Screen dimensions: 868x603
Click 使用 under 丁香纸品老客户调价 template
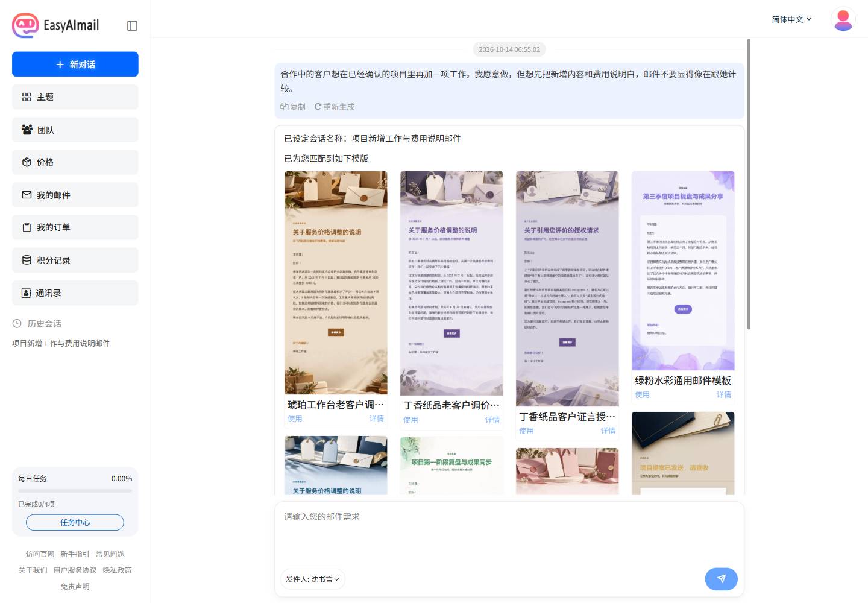pyautogui.click(x=410, y=420)
